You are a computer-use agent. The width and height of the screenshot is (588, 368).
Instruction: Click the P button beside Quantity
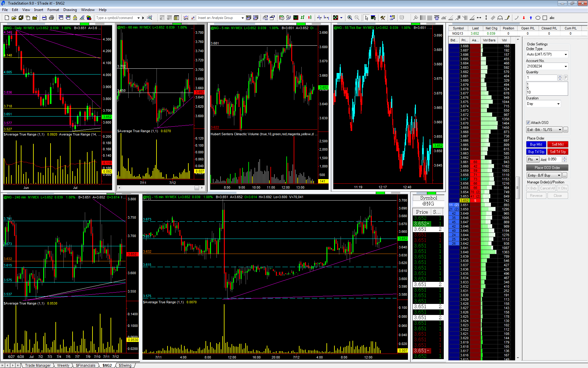pos(566,78)
